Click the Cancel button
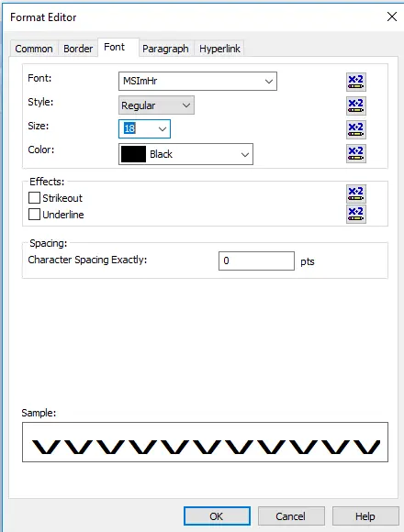This screenshot has width=404, height=532. click(291, 516)
